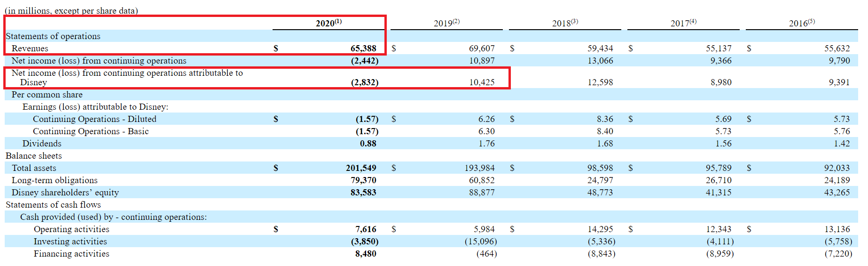Select 2020 dividends value 0.88
868x266 pixels.
[x=368, y=144]
